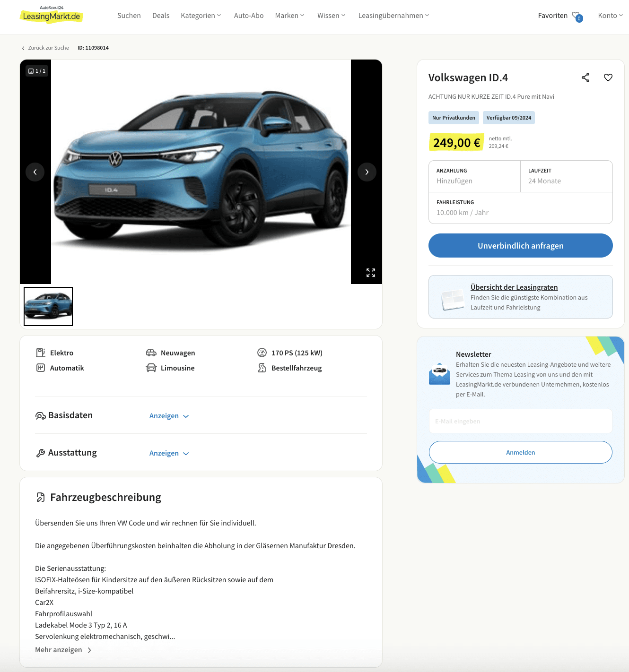The height and width of the screenshot is (672, 629).
Task: Show the next car image
Action: tap(367, 172)
